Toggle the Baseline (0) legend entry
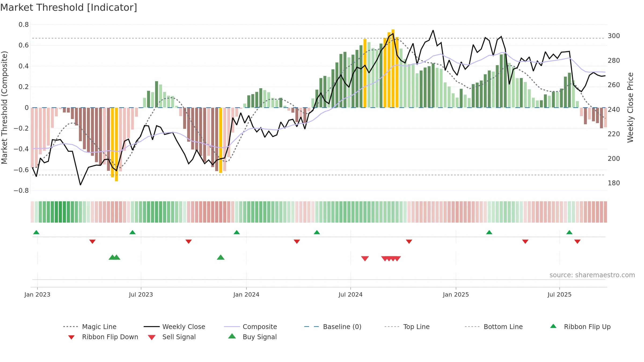Viewport: 644px width, 362px height. click(x=333, y=327)
